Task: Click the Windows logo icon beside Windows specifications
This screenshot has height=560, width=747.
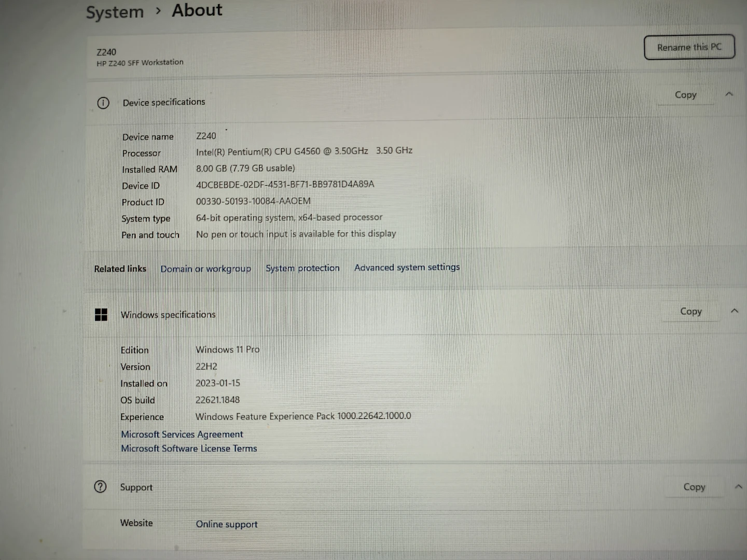Action: coord(101,315)
